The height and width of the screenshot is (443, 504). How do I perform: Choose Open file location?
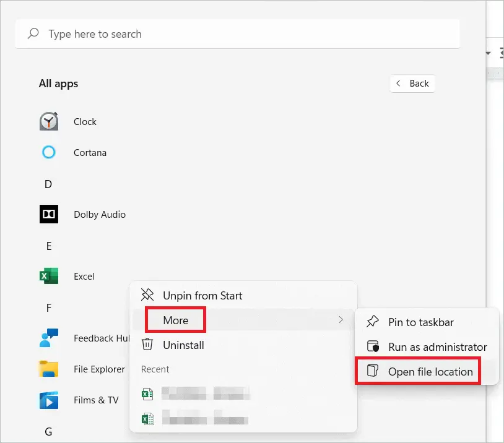(x=427, y=371)
